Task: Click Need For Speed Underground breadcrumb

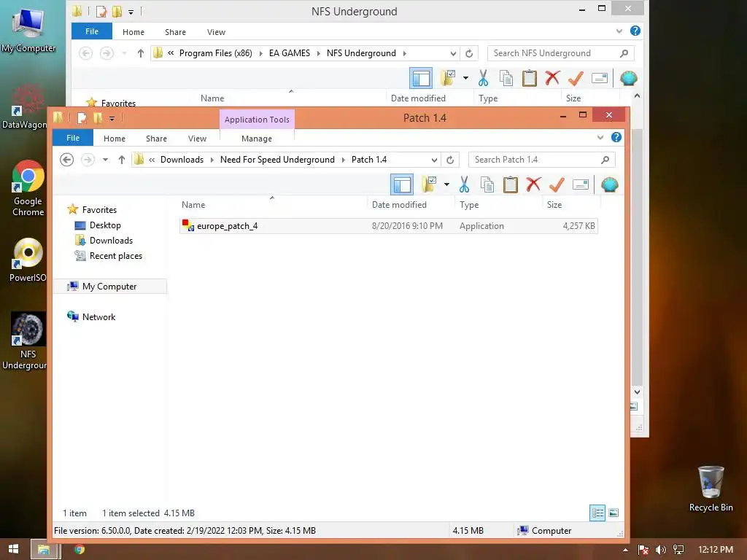Action: [x=277, y=160]
